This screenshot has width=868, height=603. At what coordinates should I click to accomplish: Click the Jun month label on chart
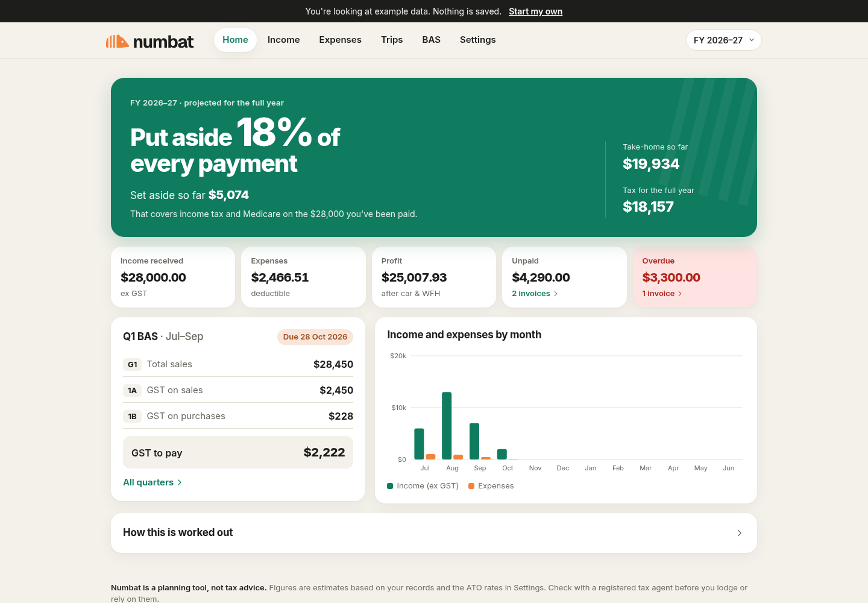(729, 468)
